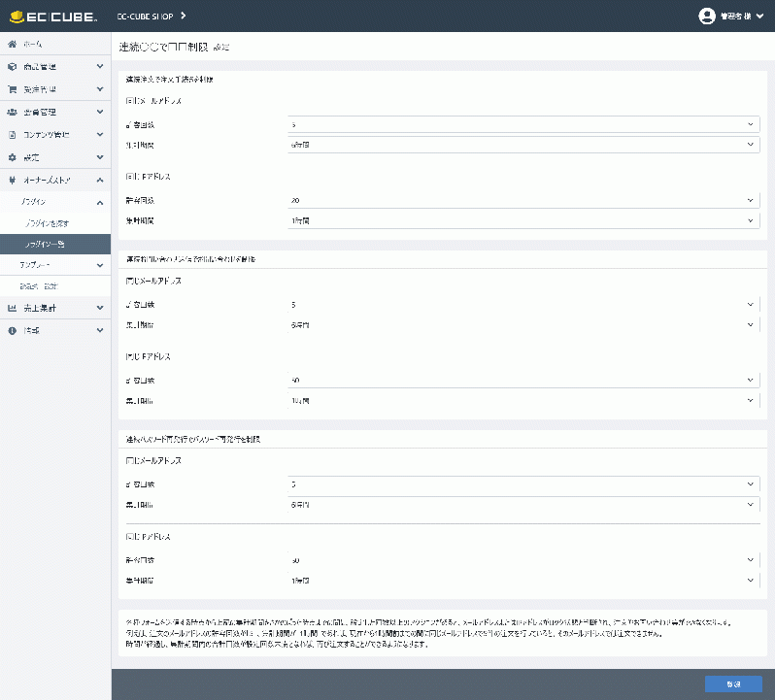Click the cube icon for 商品管理

pos(12,67)
